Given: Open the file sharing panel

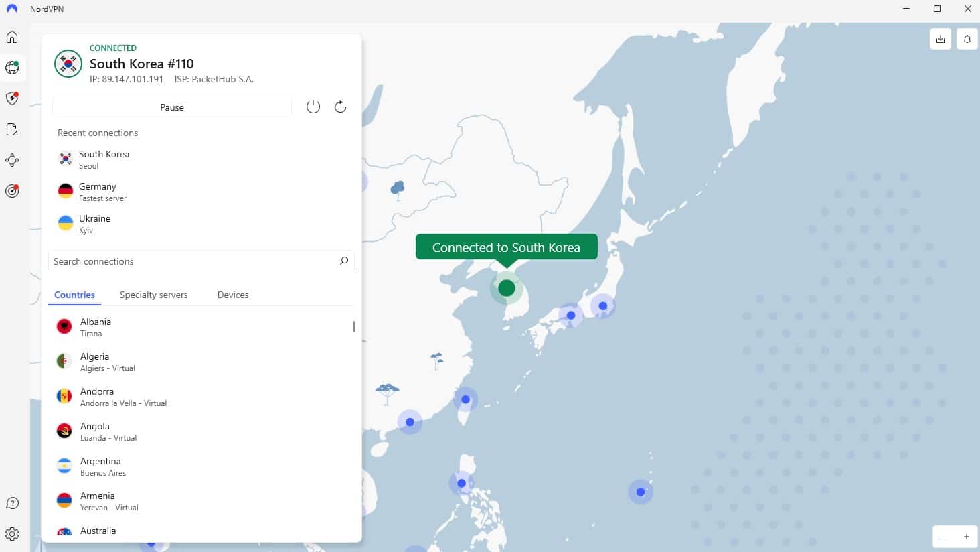Looking at the screenshot, I should pos(12,129).
